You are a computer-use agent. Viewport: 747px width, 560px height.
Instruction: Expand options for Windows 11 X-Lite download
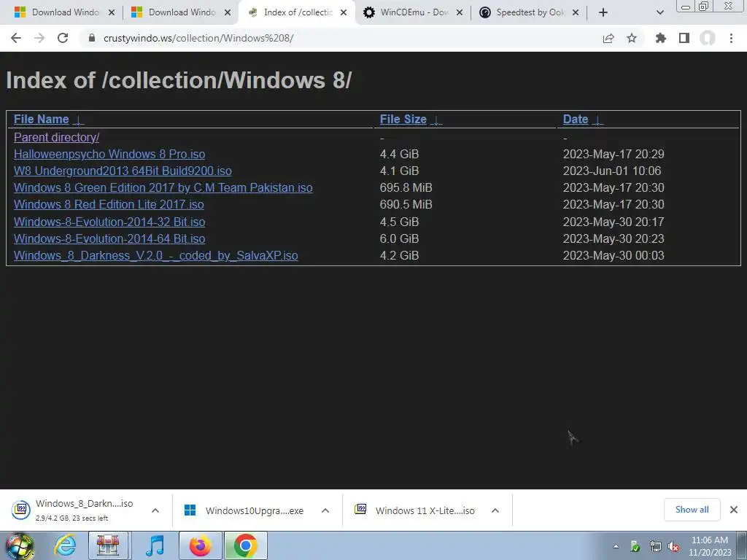click(495, 510)
